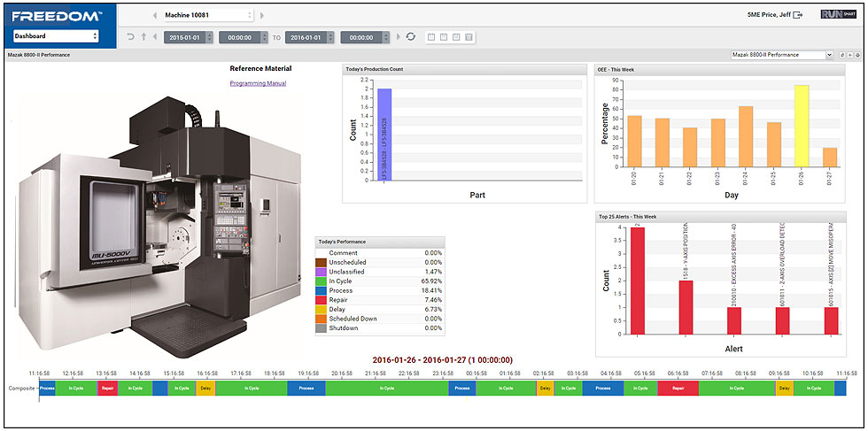Click the In Cycle green legend swatch
The image size is (868, 431).
(321, 281)
